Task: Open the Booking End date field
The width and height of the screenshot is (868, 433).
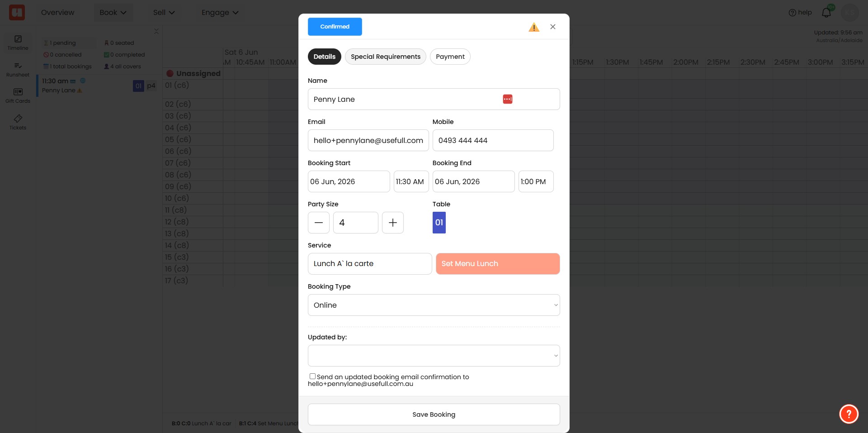Action: 473,181
